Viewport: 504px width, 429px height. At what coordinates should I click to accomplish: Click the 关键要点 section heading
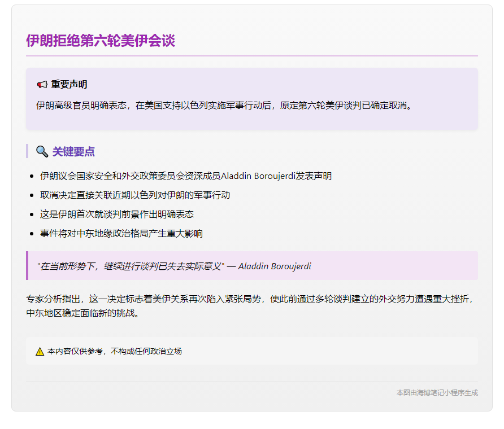pos(73,152)
